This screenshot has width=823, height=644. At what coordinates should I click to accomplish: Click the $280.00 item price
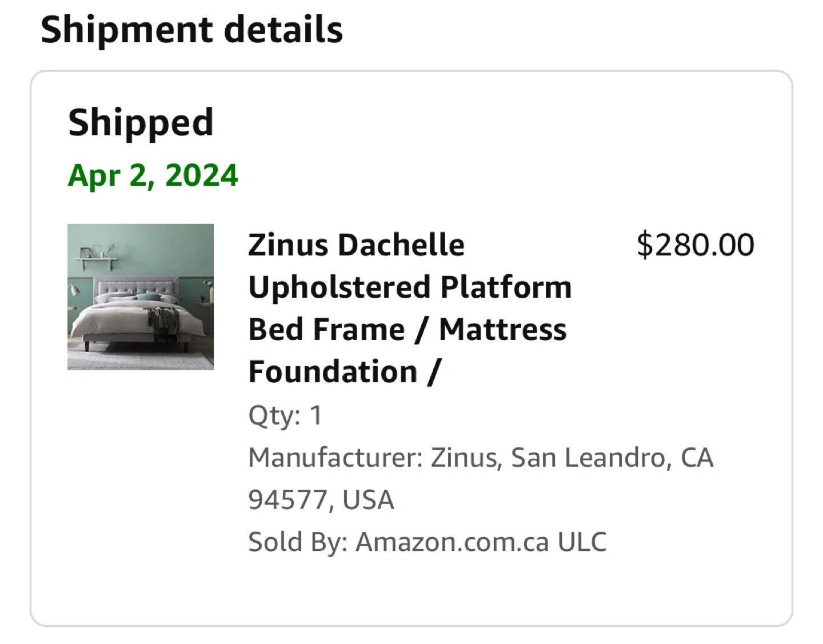pyautogui.click(x=695, y=245)
